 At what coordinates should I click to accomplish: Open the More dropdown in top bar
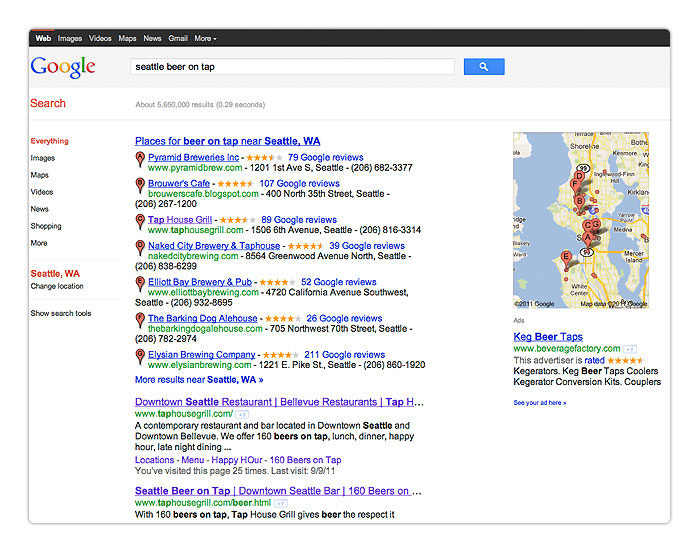click(x=205, y=38)
